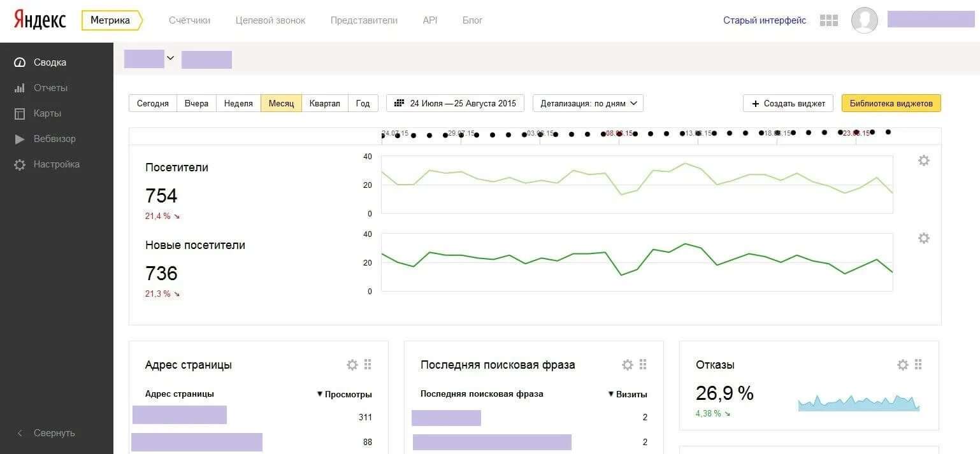Select the Сегодня period toggle
The height and width of the screenshot is (454, 980).
[x=153, y=103]
